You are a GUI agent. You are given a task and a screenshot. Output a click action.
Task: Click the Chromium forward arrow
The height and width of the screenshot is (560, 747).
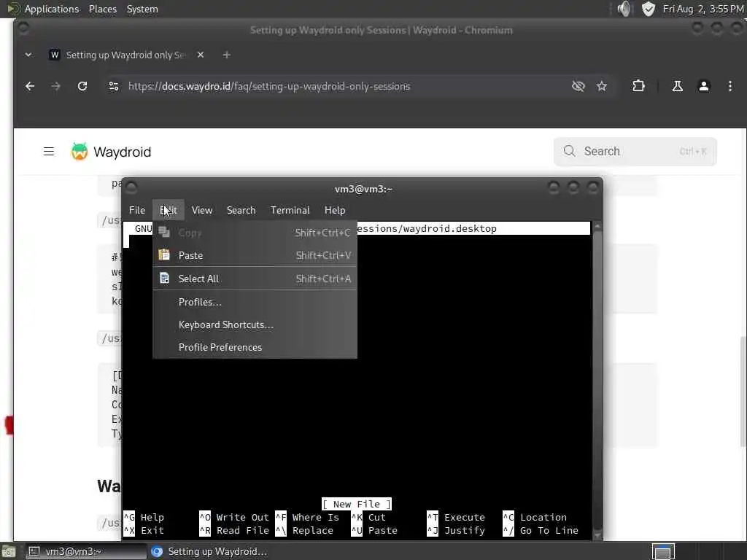point(55,86)
